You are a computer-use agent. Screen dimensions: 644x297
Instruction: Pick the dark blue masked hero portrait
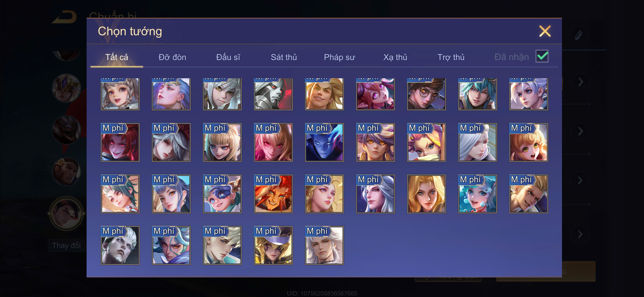tap(324, 142)
